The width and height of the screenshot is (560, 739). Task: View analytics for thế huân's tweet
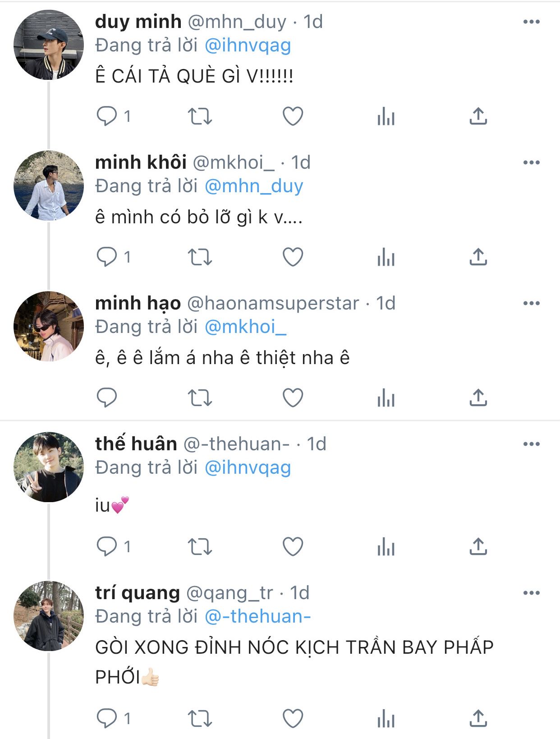(x=386, y=547)
